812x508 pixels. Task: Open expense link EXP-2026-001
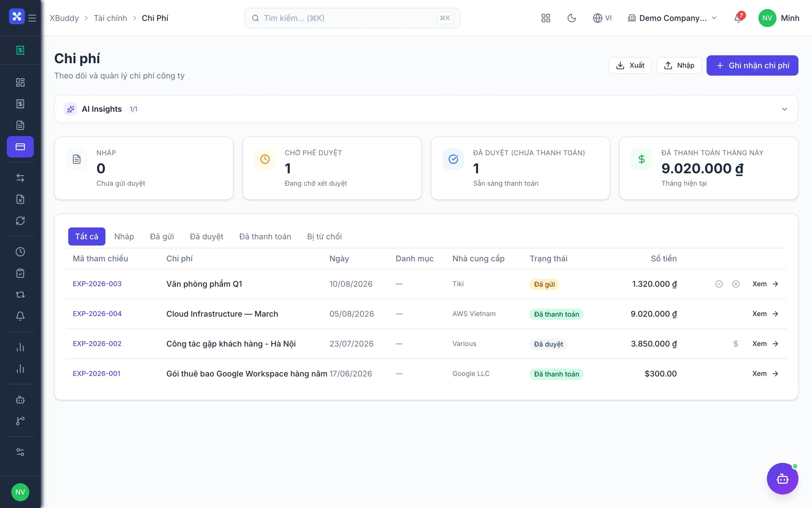(x=96, y=373)
